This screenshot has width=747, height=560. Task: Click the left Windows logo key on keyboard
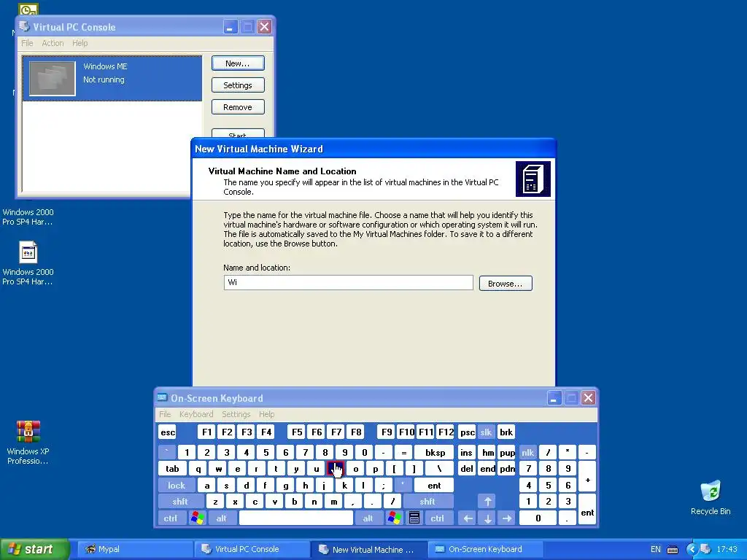(x=197, y=518)
